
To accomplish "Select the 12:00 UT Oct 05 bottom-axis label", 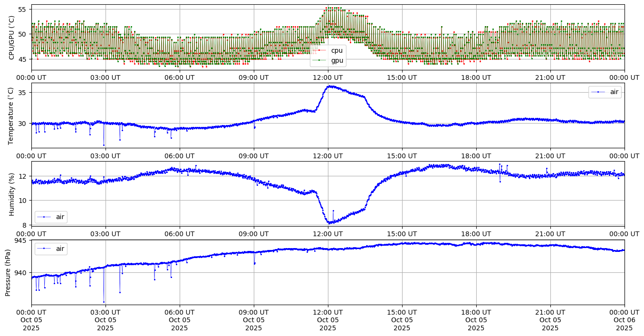I will tap(328, 320).
